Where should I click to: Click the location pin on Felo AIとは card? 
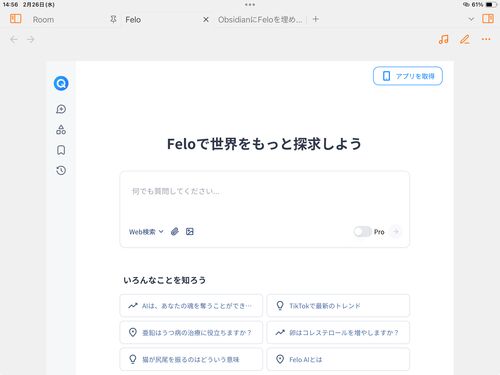click(x=280, y=359)
